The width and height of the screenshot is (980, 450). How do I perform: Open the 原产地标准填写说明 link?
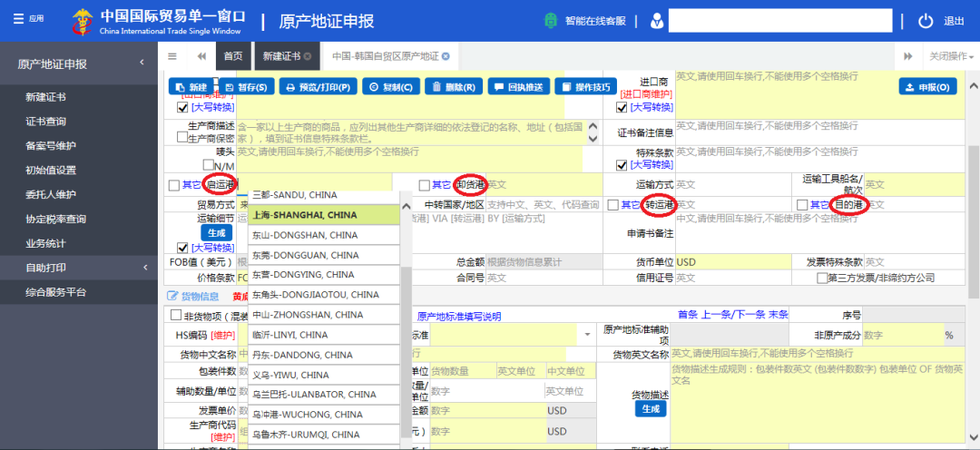tap(459, 317)
